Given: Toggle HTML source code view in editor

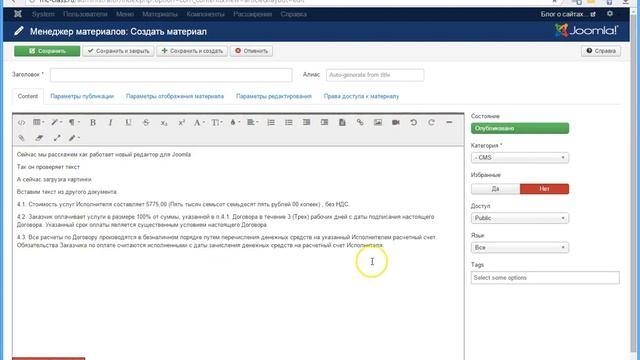Looking at the screenshot, I should coord(21,122).
